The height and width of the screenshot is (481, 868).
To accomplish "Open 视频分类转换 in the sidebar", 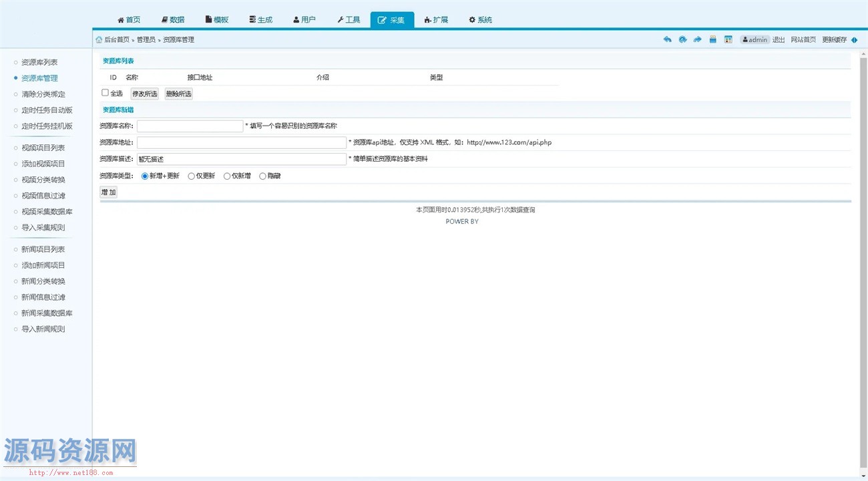I will pyautogui.click(x=43, y=180).
